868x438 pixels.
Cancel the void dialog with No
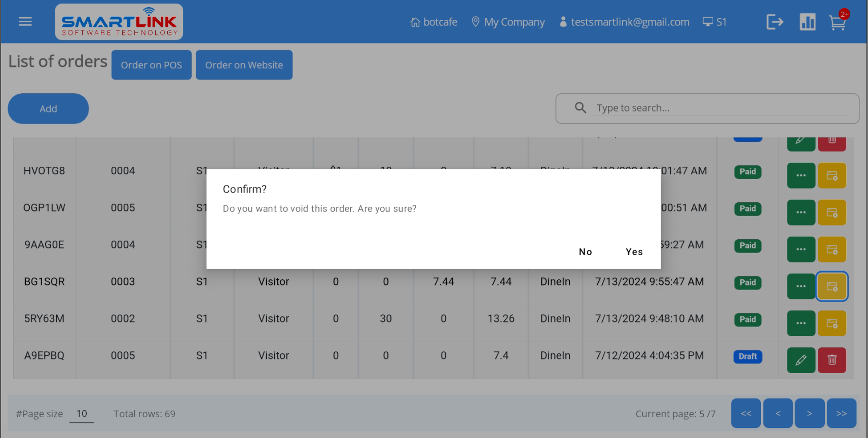pyautogui.click(x=585, y=252)
